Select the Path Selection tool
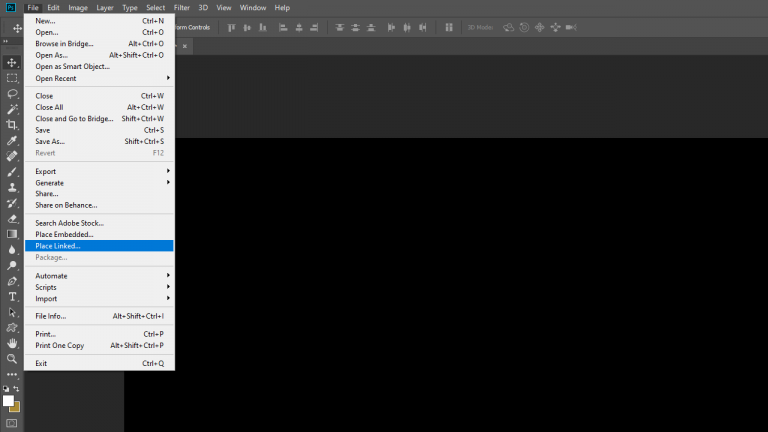768x432 pixels. 12,312
